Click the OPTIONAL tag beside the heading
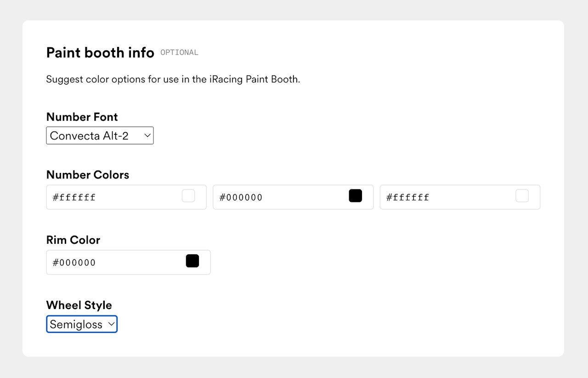This screenshot has height=378, width=588. coord(180,53)
